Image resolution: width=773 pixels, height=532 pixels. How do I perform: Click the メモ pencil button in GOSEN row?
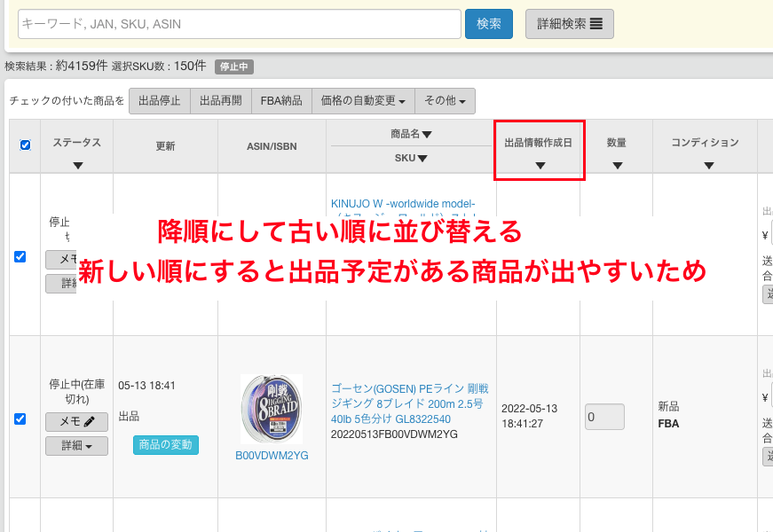(76, 422)
